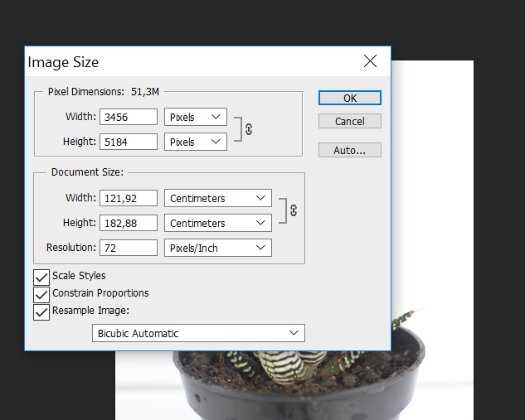Viewport: 525px width, 420px height.
Task: Click pixel Width field showing 3456
Action: (x=129, y=117)
